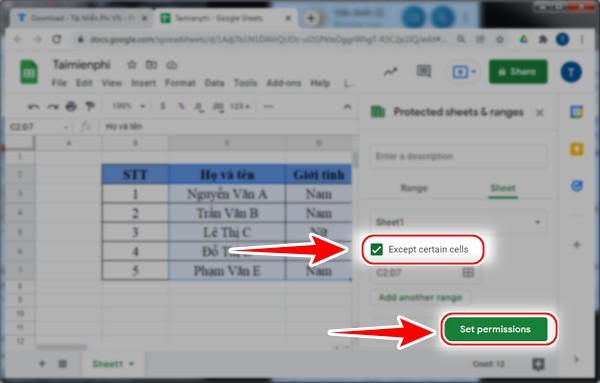
Task: Select column header C
Action: tap(227, 143)
